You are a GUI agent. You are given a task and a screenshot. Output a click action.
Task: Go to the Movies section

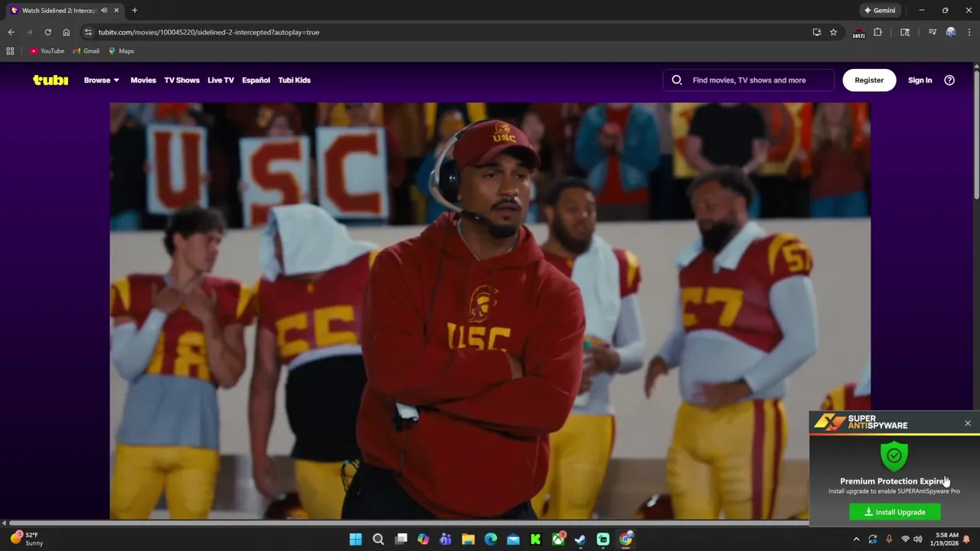(x=143, y=80)
